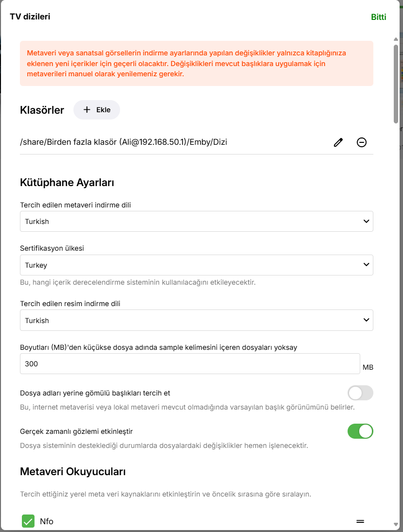Open the Sertifikasyon ülkesi country dropdown
403x532 pixels.
click(x=196, y=265)
